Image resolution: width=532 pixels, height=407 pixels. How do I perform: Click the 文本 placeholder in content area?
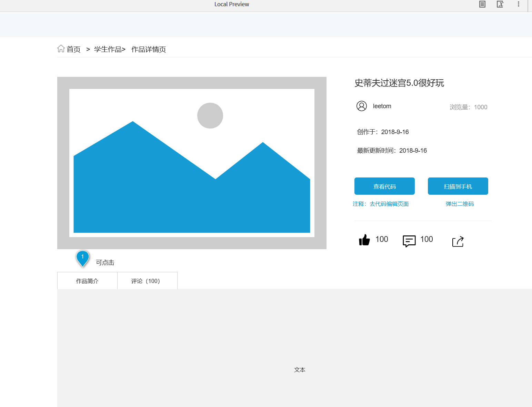coord(300,370)
